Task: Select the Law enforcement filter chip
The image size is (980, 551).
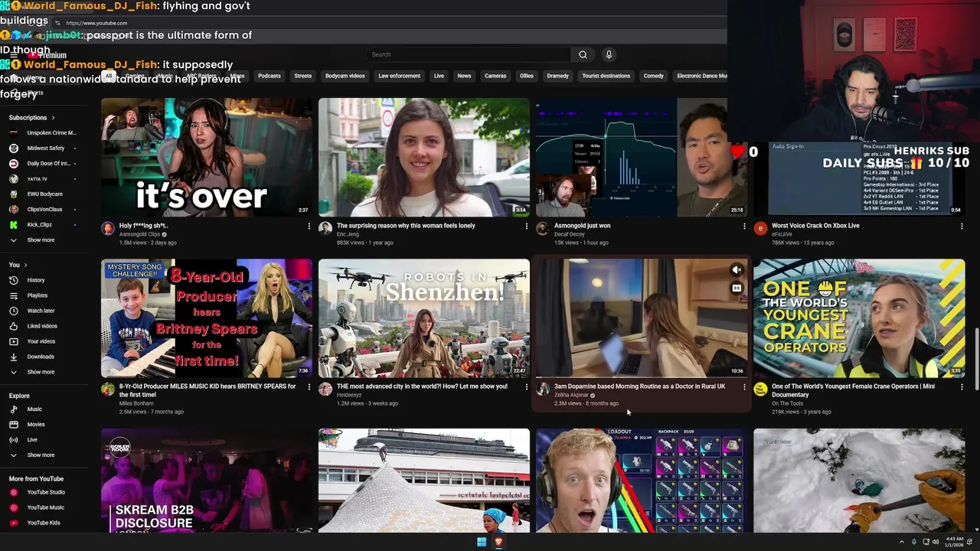Action: (x=399, y=76)
